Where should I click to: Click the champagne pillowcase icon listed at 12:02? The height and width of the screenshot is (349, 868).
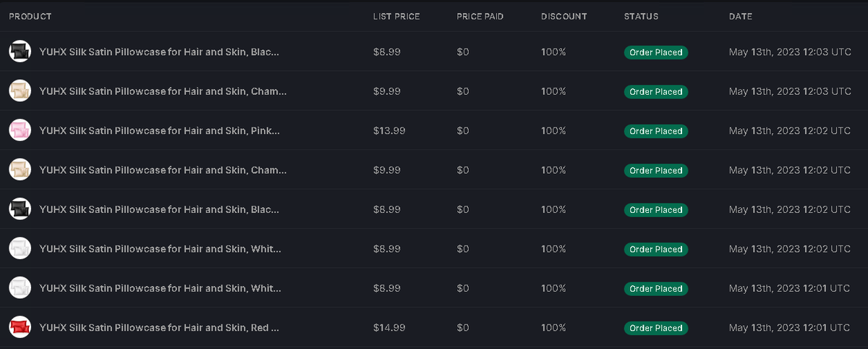pyautogui.click(x=20, y=170)
